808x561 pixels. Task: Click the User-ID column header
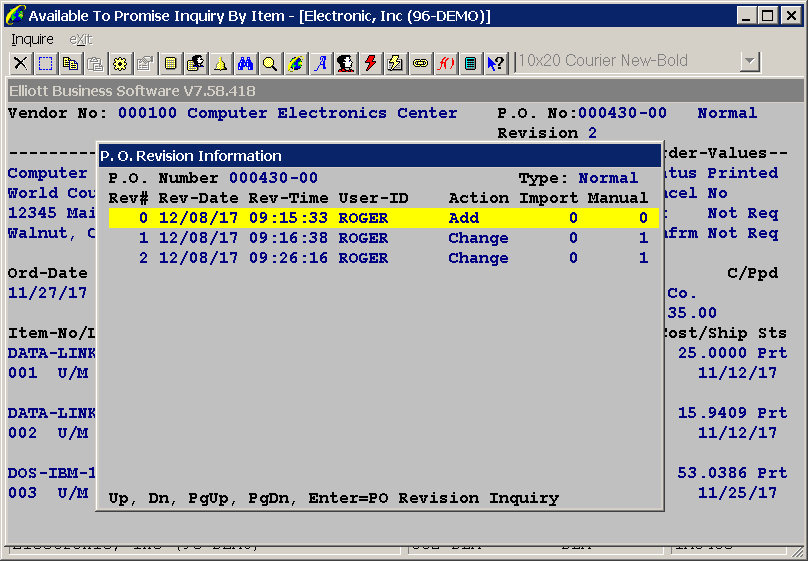[374, 198]
